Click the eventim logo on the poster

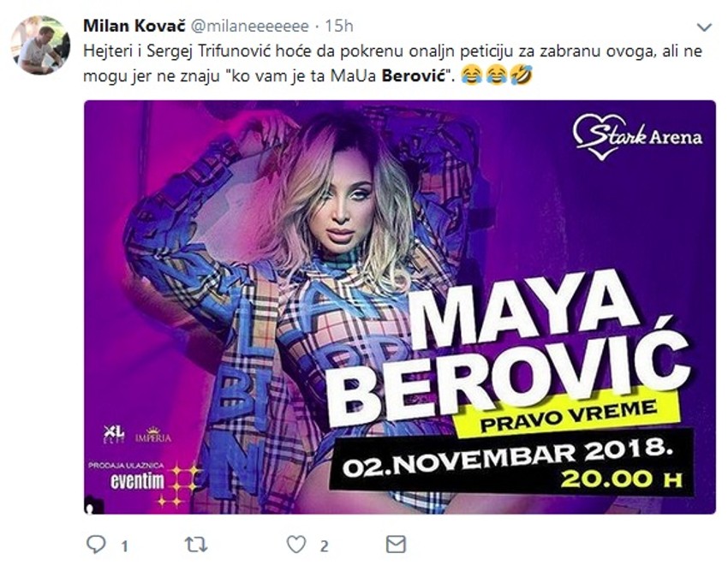136,481
